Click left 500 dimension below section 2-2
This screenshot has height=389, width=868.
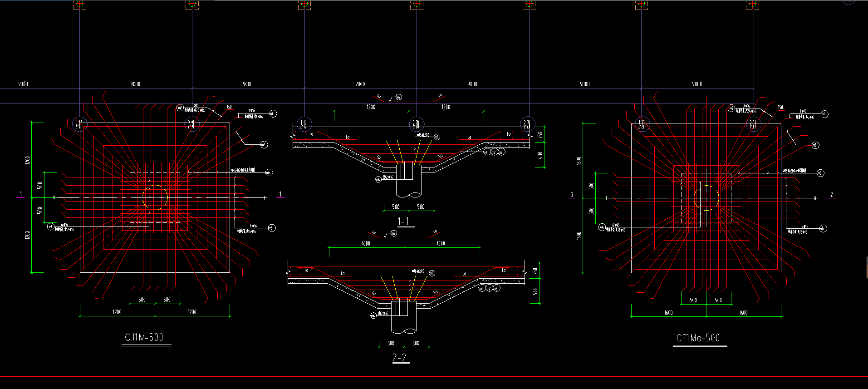click(391, 343)
